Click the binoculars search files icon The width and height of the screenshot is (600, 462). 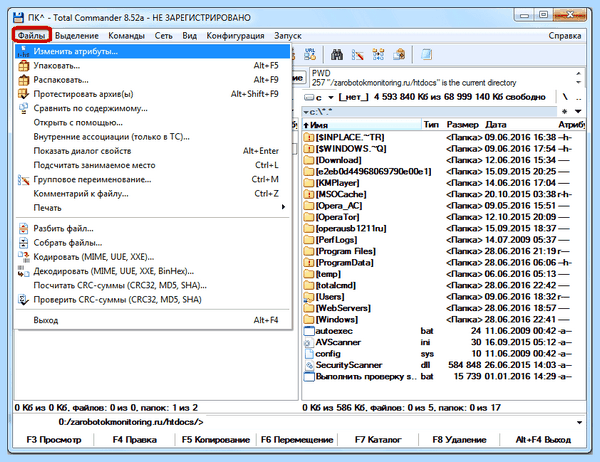(337, 55)
